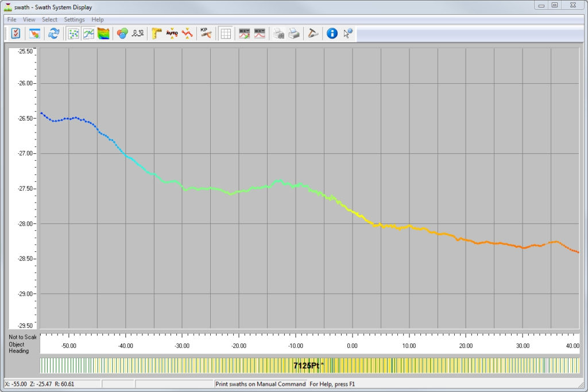The width and height of the screenshot is (588, 392).
Task: Click the print preview button
Action: pyautogui.click(x=295, y=33)
